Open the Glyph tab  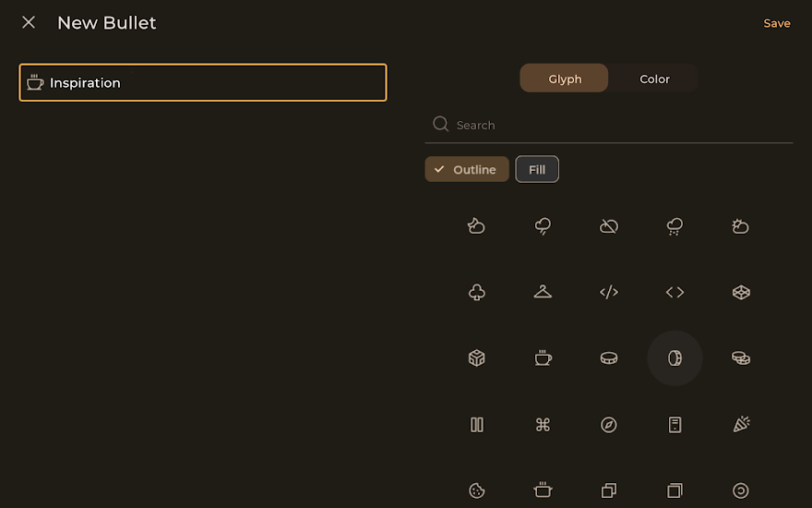pyautogui.click(x=565, y=79)
